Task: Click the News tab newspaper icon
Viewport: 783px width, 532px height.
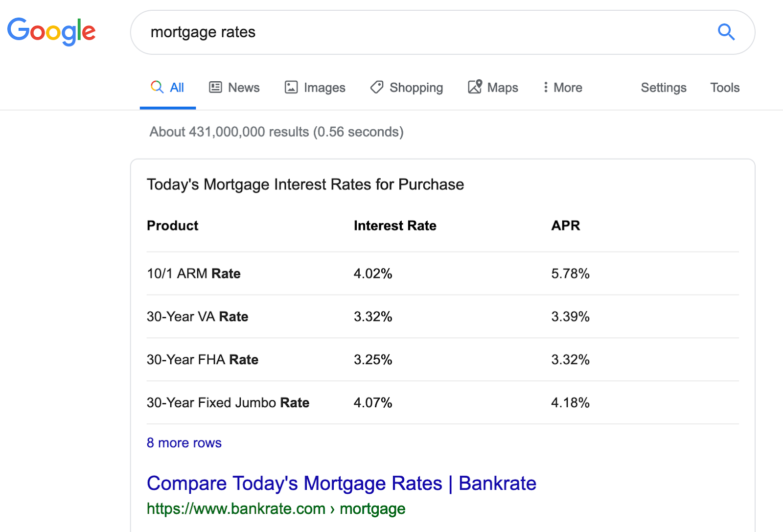Action: [215, 87]
